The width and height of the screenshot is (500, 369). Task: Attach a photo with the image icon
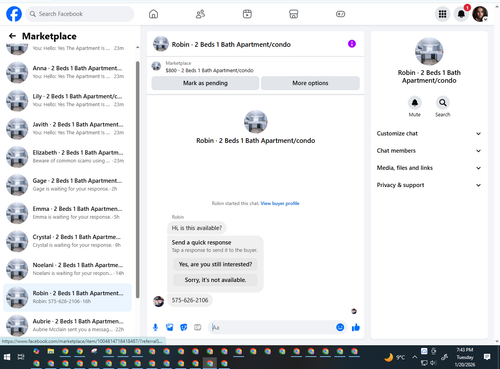pos(169,327)
